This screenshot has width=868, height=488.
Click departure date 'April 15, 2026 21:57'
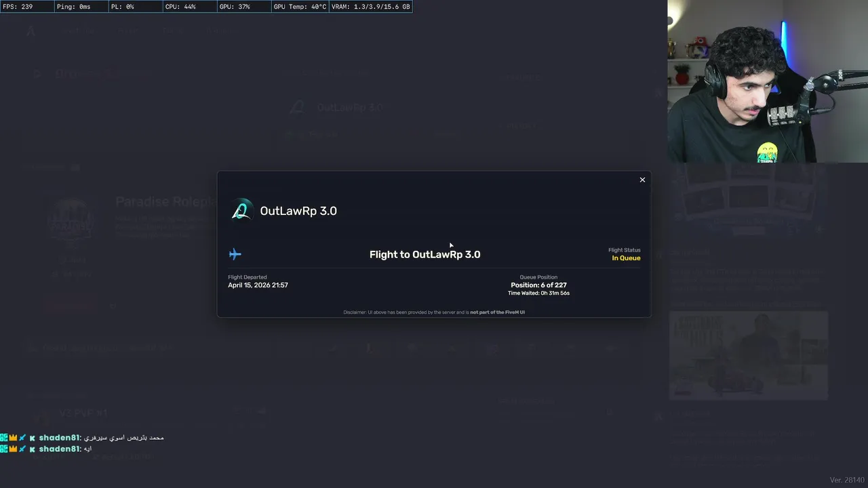258,285
